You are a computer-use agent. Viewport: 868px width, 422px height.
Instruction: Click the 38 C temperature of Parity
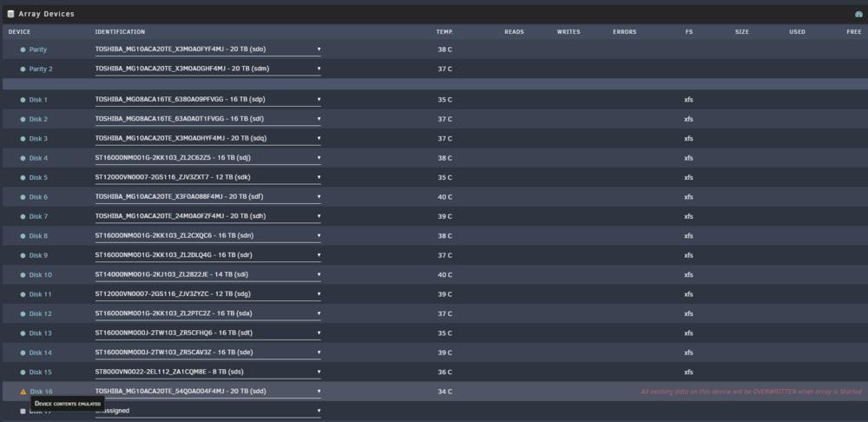point(445,49)
